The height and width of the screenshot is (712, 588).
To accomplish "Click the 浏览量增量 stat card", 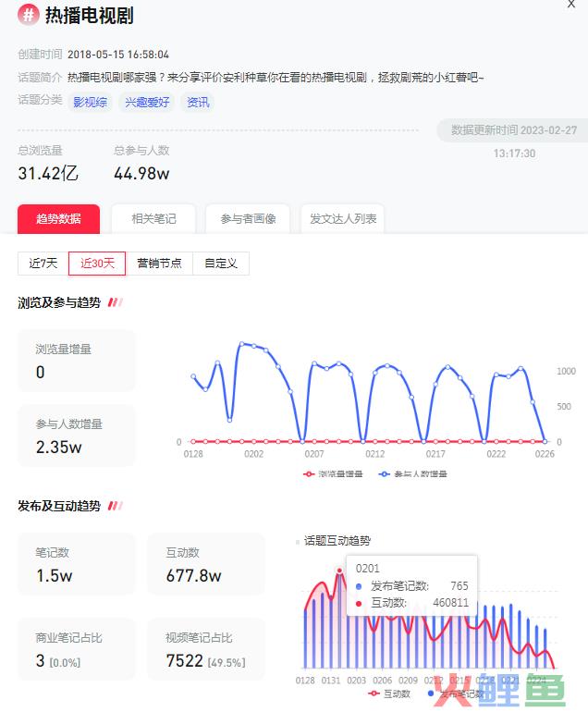I will [x=77, y=361].
